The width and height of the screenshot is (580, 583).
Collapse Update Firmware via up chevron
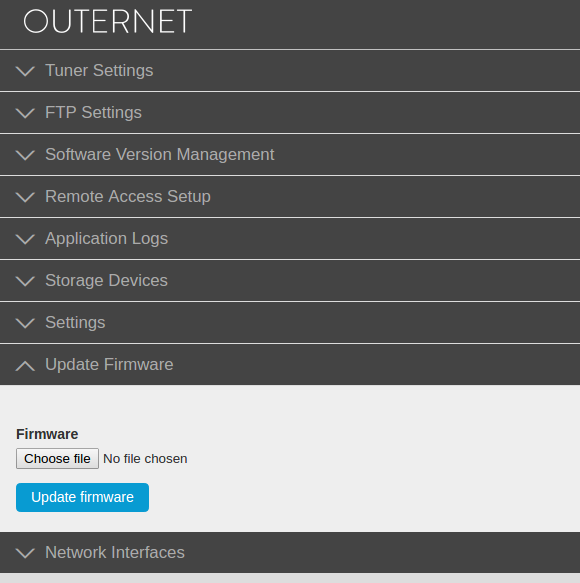tap(25, 365)
